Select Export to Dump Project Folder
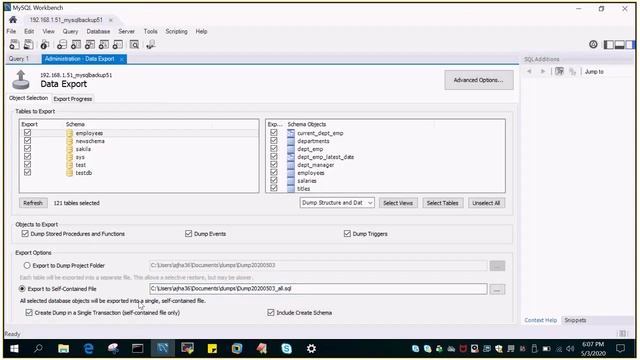Viewport: 640px width, 360px height. coord(27,265)
